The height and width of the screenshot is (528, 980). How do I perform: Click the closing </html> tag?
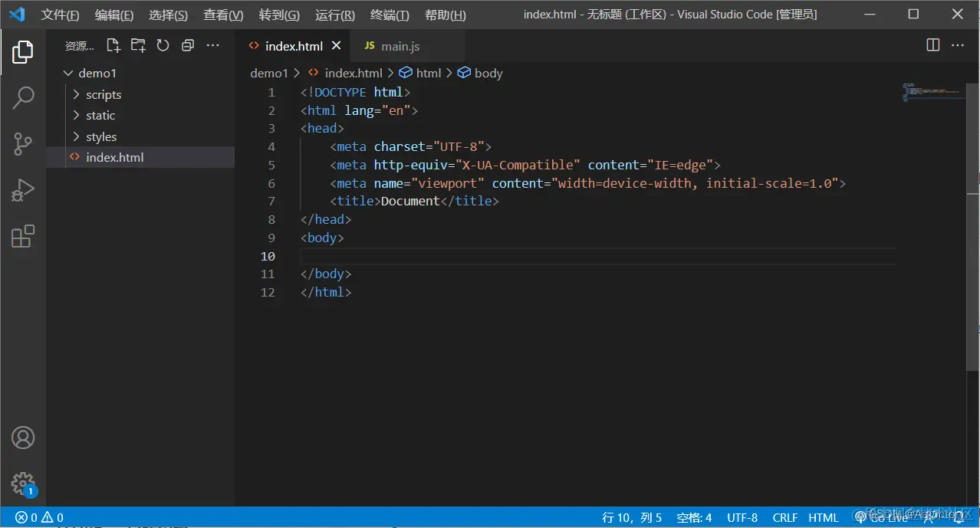[326, 292]
